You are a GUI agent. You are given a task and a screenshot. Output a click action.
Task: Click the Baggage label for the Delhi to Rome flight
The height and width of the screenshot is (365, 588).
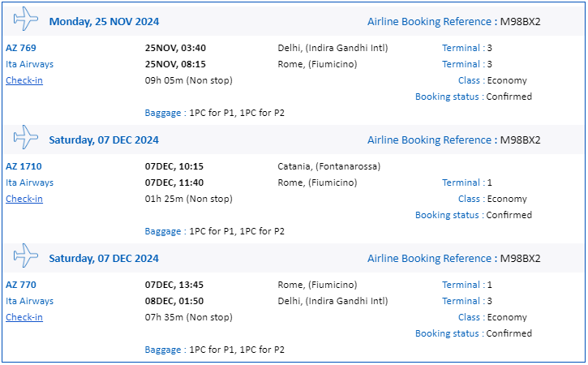(x=163, y=113)
